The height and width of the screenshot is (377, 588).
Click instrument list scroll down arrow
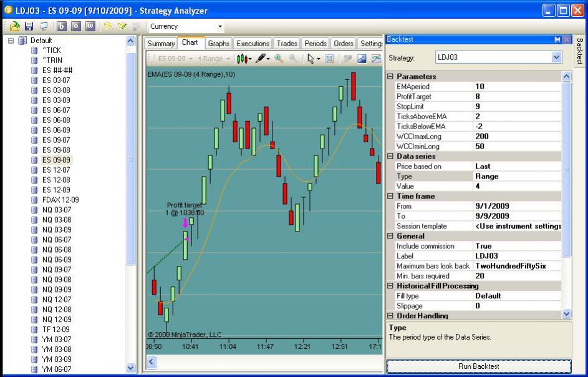click(x=130, y=368)
